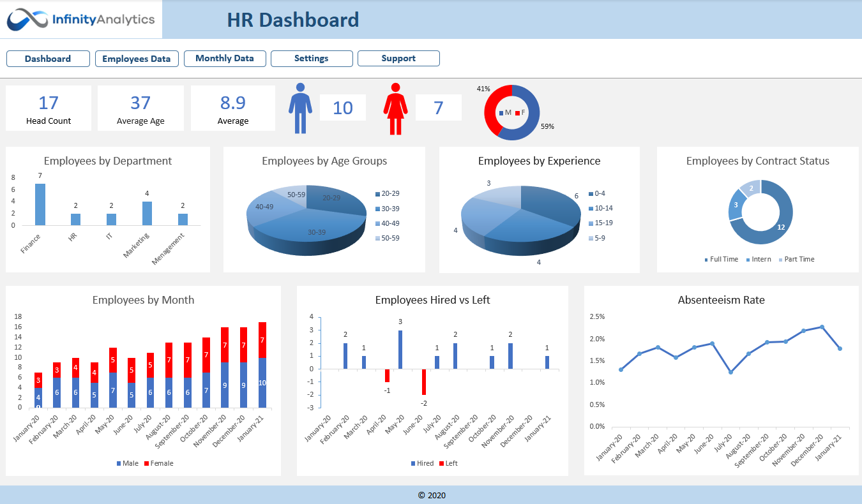This screenshot has height=504, width=862.
Task: Select the Finance department bar
Action: [x=40, y=204]
